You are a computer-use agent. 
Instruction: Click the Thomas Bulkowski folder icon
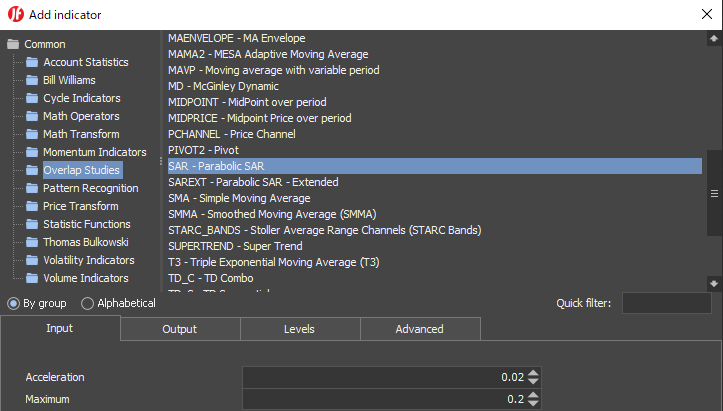32,242
